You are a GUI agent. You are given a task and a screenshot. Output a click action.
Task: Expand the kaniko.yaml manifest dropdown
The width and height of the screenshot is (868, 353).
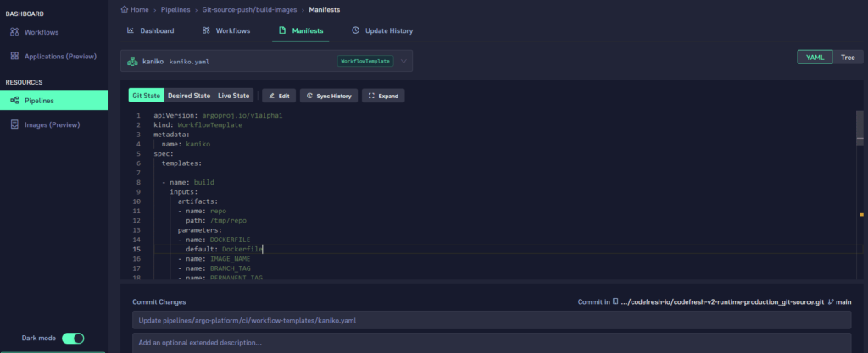point(404,61)
